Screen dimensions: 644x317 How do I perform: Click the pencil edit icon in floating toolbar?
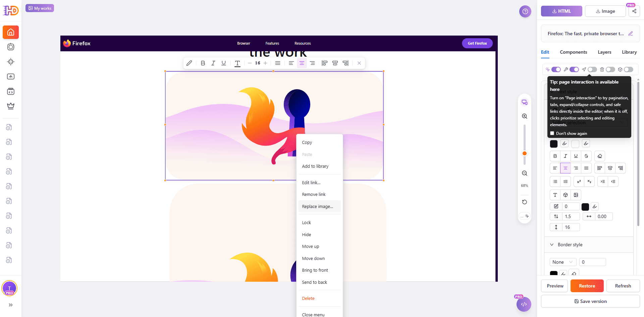[189, 63]
